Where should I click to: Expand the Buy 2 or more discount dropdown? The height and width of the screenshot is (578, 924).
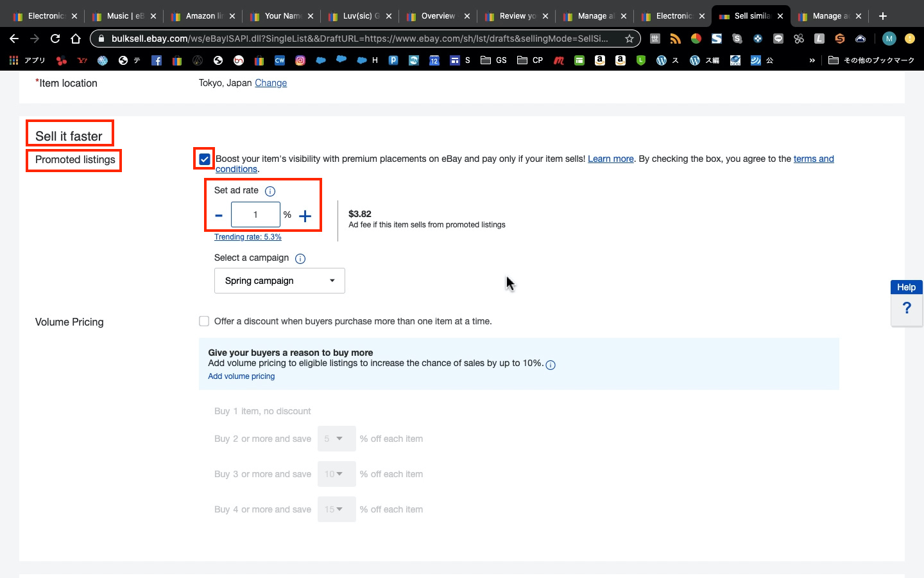click(336, 439)
